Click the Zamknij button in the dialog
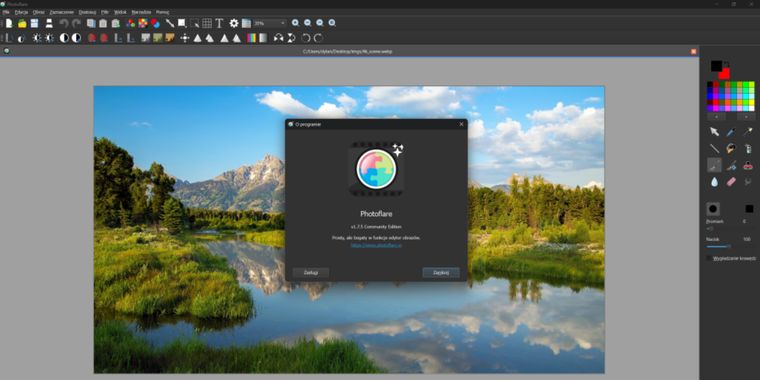The image size is (760, 380). click(441, 273)
